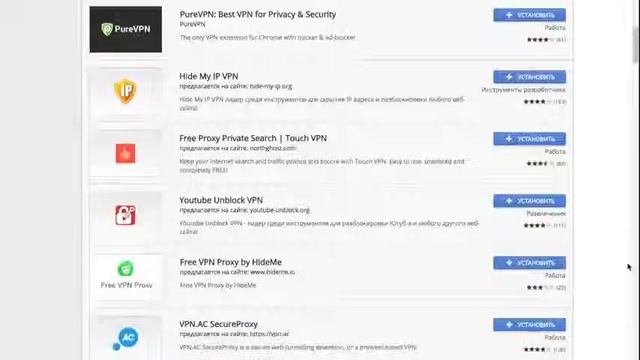640x360 pixels.
Task: Install the Youtube Unblock VPN extension
Action: tap(529, 201)
